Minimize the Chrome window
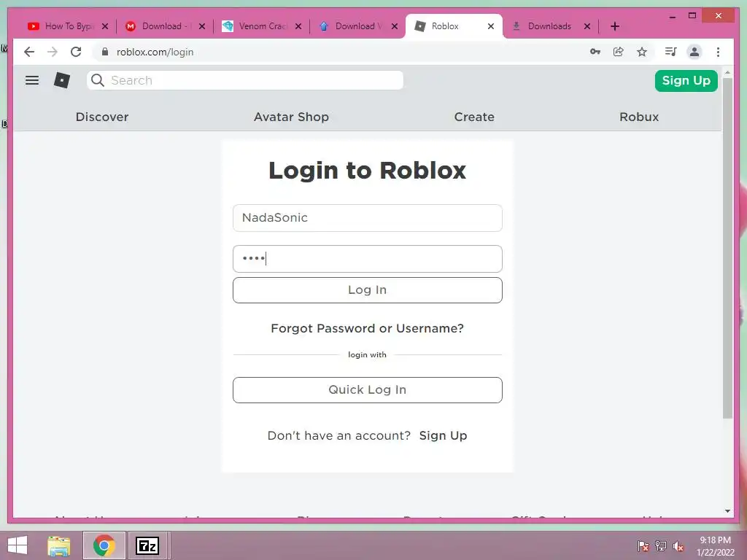This screenshot has height=560, width=747. click(672, 16)
